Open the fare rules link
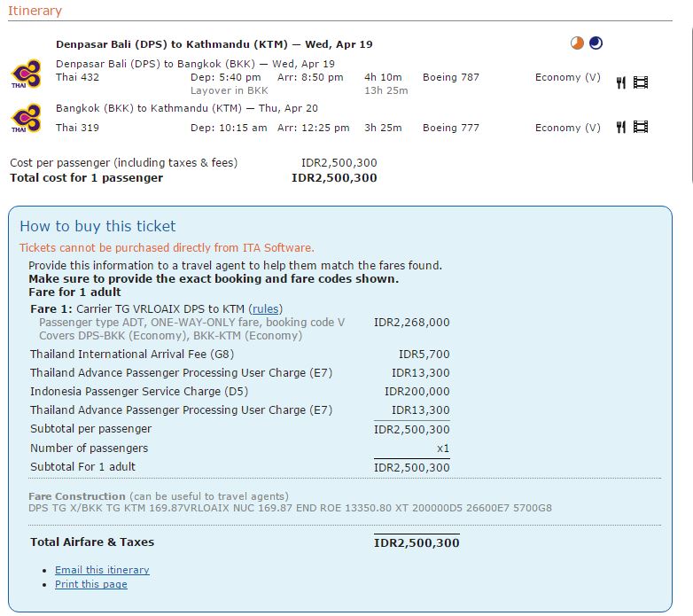Screen dimensions: 693x616 click(266, 308)
